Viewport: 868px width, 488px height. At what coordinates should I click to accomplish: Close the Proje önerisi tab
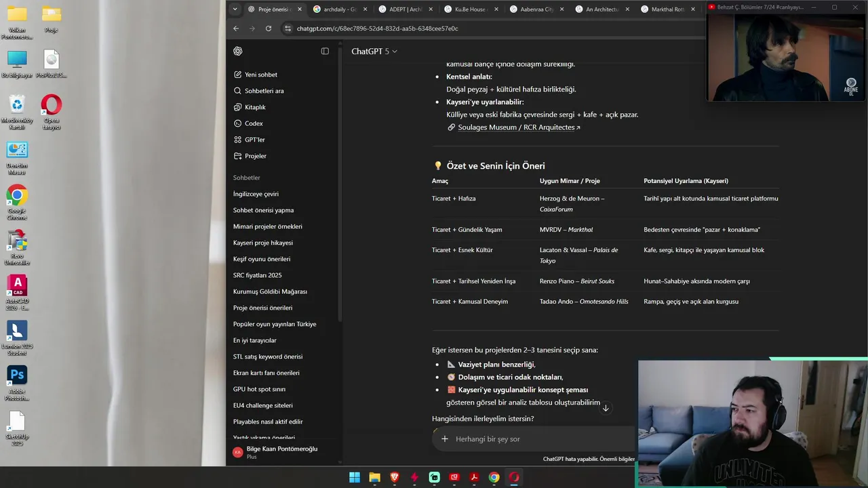pos(299,9)
